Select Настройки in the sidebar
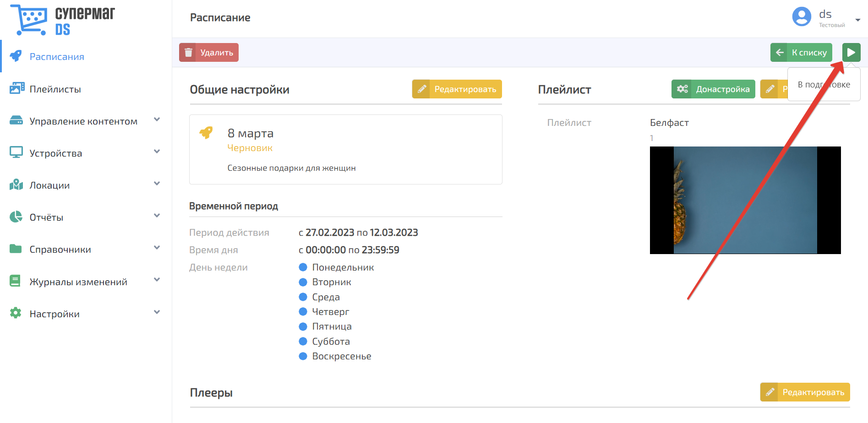This screenshot has height=423, width=868. tap(55, 314)
